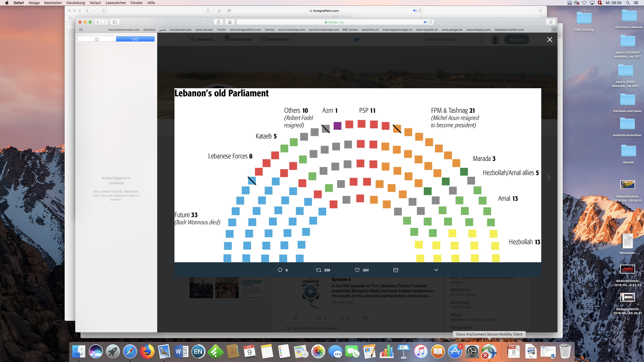Open www.lebanonvotes.com bookmark link
The height and width of the screenshot is (362, 644).
(x=124, y=30)
